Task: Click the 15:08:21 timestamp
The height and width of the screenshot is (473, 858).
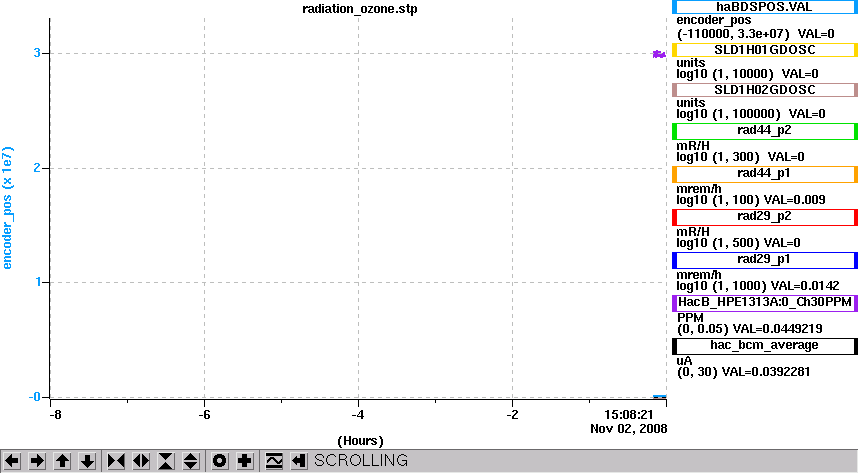Action: coord(629,415)
